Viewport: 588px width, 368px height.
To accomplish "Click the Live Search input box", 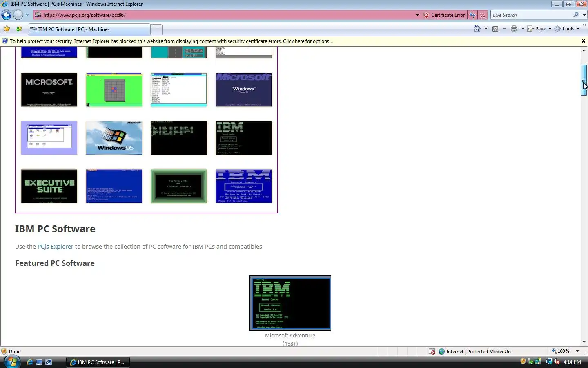I will click(531, 15).
